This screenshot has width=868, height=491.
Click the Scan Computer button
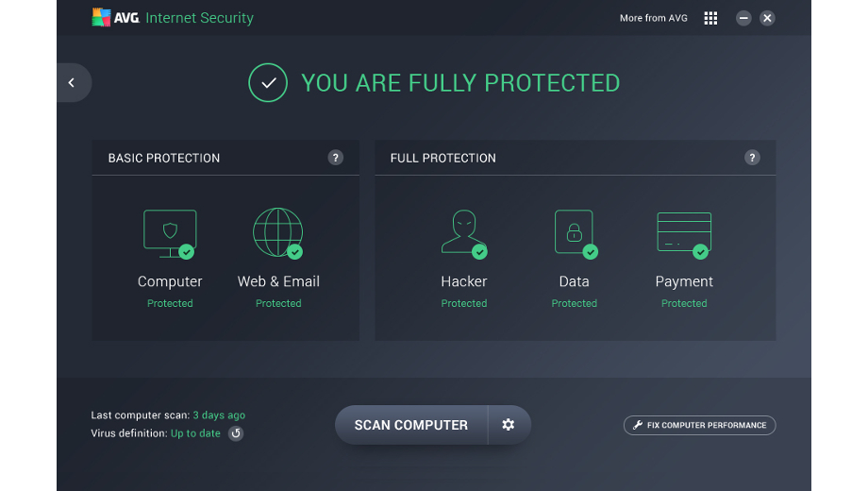click(x=411, y=425)
